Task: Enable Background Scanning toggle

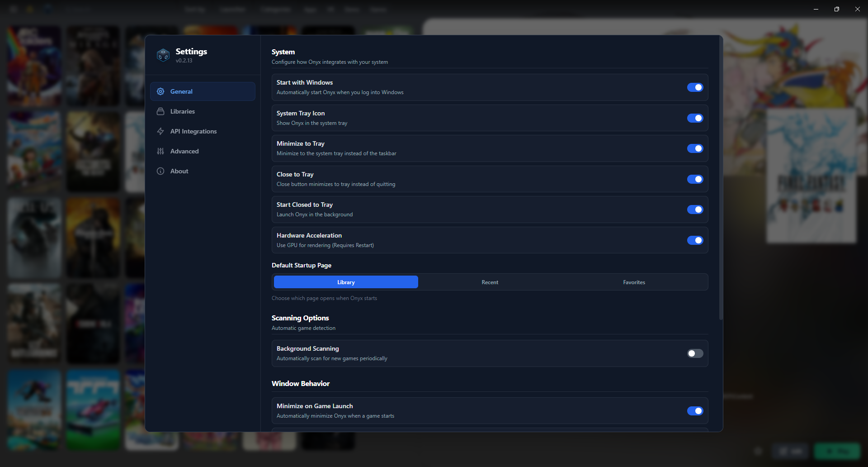Action: click(x=695, y=353)
